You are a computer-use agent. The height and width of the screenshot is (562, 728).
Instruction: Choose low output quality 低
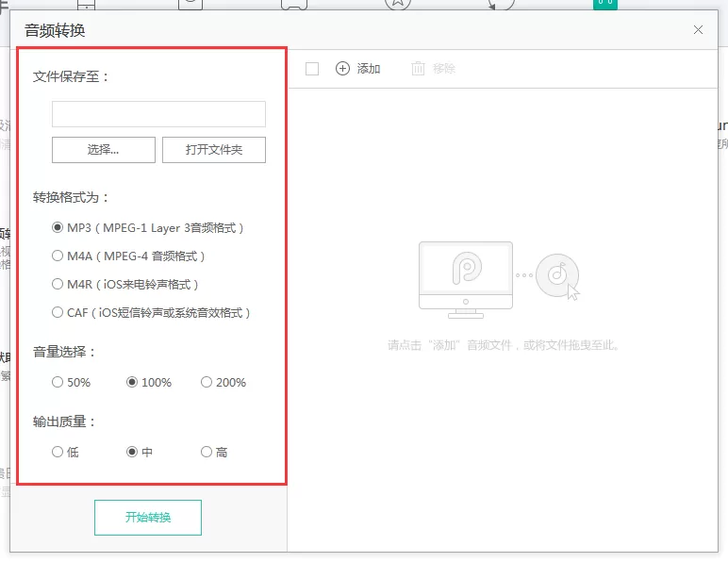coord(58,452)
